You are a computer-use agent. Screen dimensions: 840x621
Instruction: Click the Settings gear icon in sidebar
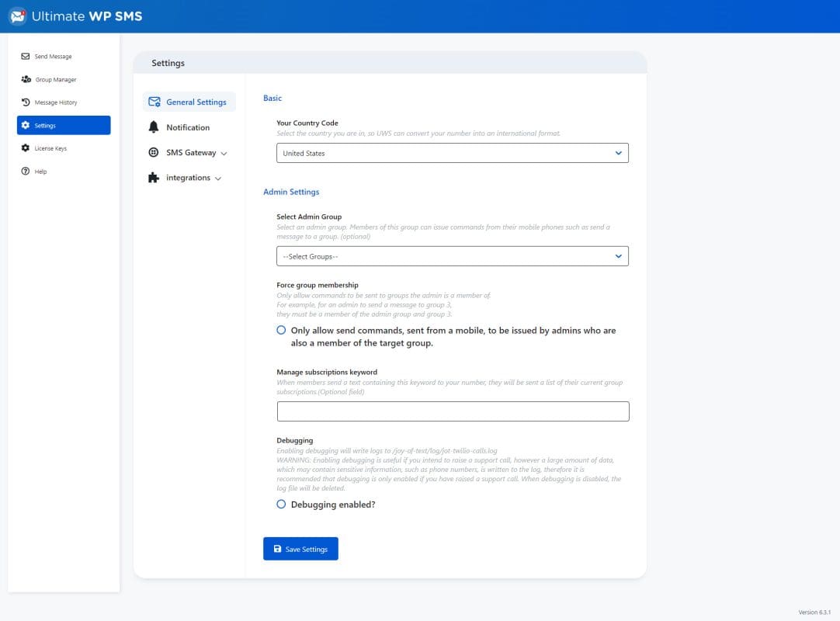(25, 126)
